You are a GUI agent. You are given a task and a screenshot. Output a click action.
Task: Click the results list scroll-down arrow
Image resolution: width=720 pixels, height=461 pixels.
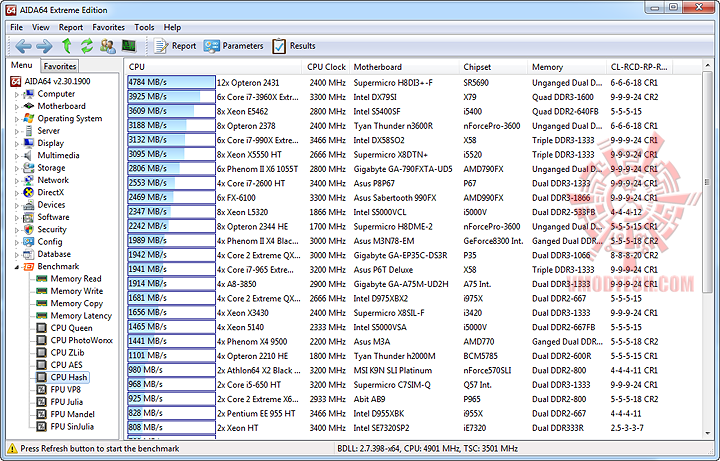click(x=707, y=433)
